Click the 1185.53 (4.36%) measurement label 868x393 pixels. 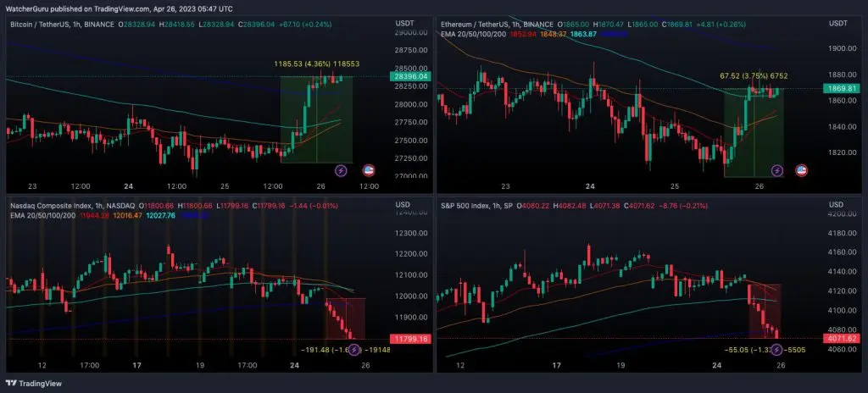coord(317,64)
